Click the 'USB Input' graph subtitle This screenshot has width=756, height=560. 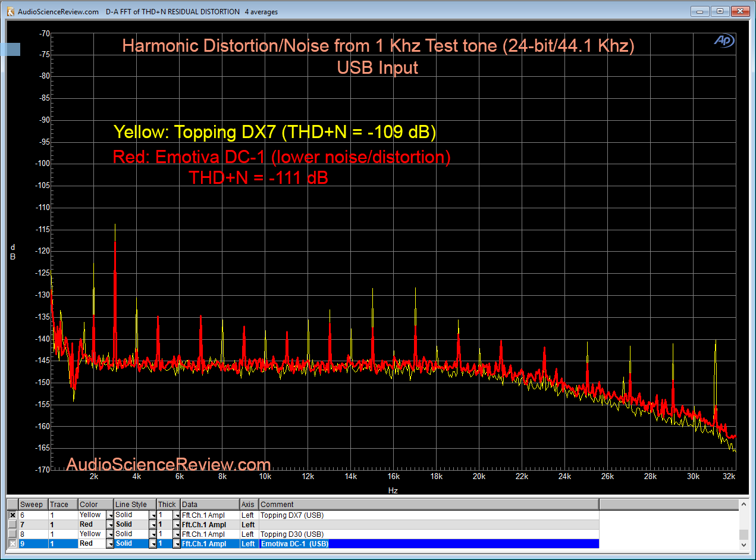pos(378,68)
